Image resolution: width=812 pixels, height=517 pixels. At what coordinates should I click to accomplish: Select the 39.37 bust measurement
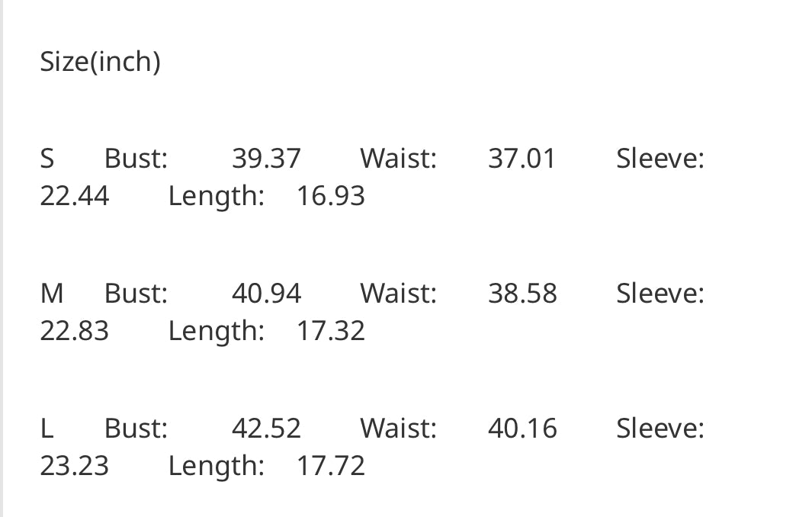pos(266,159)
